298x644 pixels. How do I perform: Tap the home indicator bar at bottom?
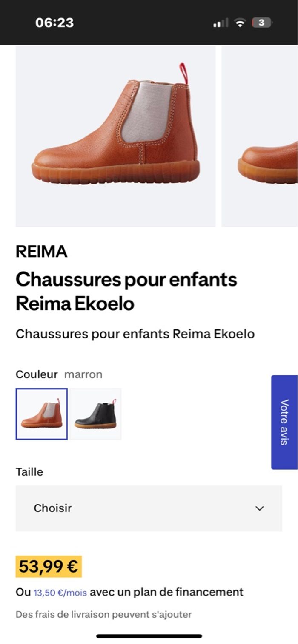[x=149, y=636]
